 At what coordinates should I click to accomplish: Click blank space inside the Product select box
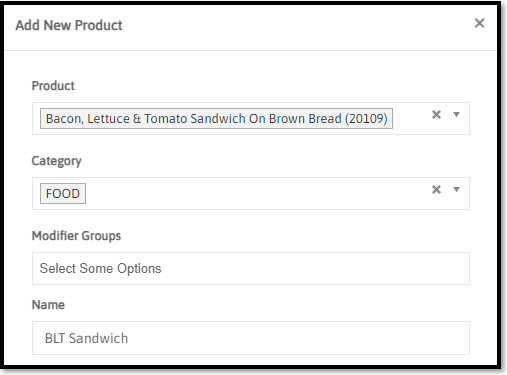coord(412,119)
